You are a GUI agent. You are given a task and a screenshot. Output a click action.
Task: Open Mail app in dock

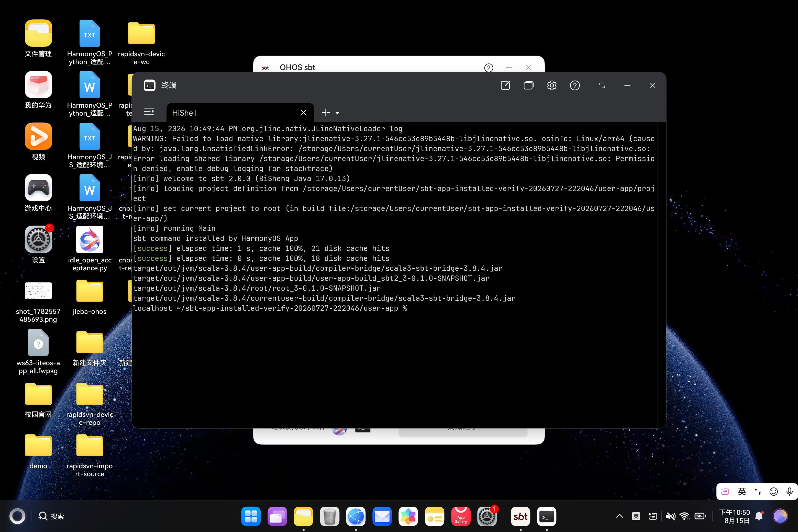click(382, 516)
